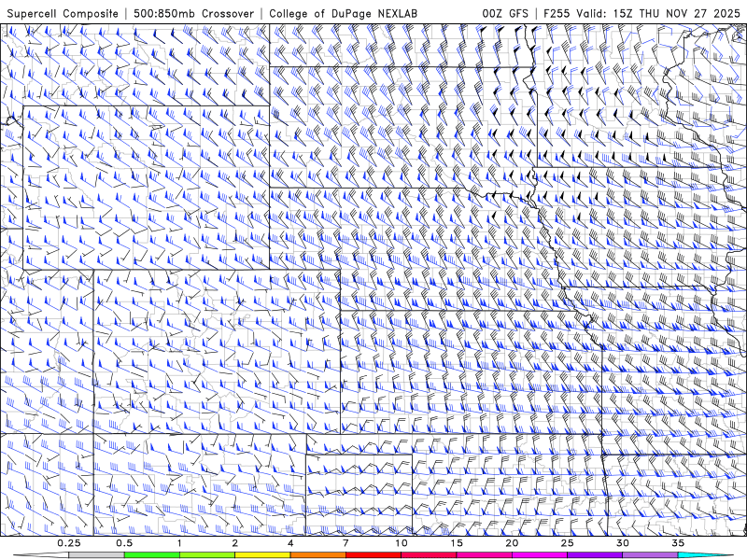Select the lime yellow-green color bar segment

click(x=206, y=555)
